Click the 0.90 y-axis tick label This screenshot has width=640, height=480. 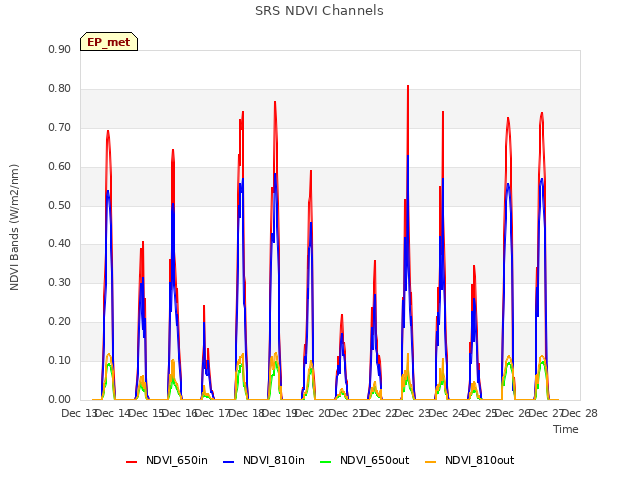(60, 49)
